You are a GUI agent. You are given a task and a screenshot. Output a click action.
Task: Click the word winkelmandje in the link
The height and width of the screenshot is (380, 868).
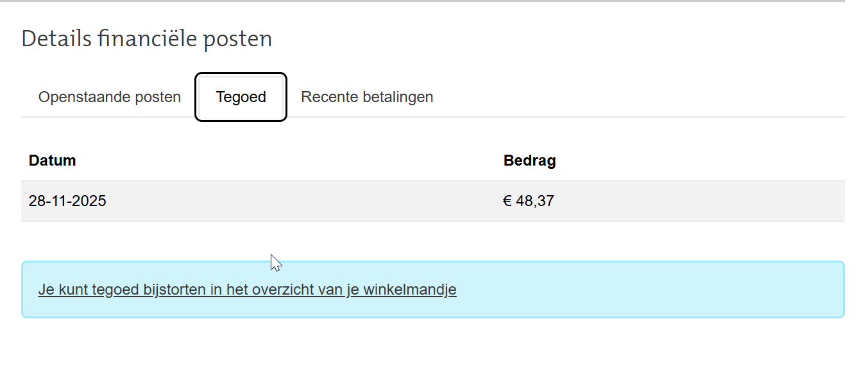pos(409,289)
